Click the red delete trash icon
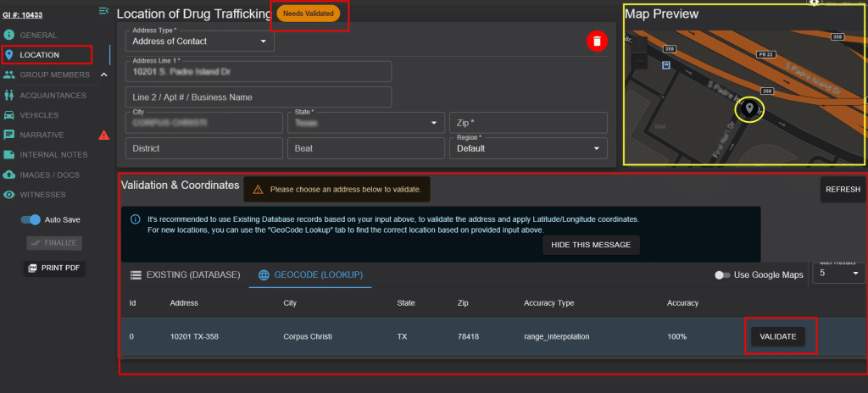Screen dimensions: 868x393 [597, 41]
